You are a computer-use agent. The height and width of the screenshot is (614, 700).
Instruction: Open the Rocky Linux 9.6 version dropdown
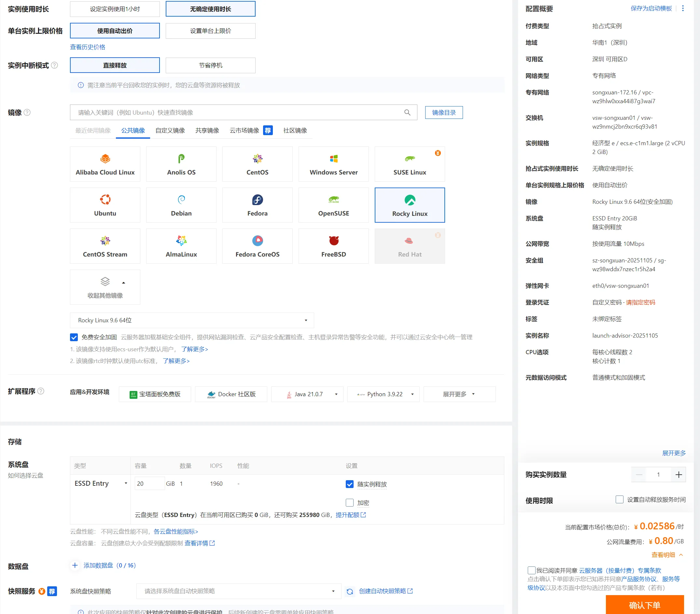(x=192, y=320)
